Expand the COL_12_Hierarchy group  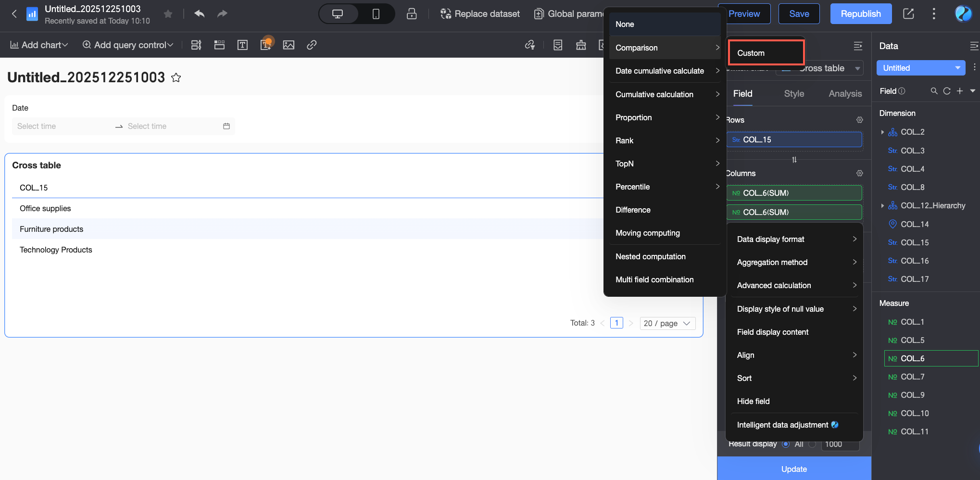882,205
